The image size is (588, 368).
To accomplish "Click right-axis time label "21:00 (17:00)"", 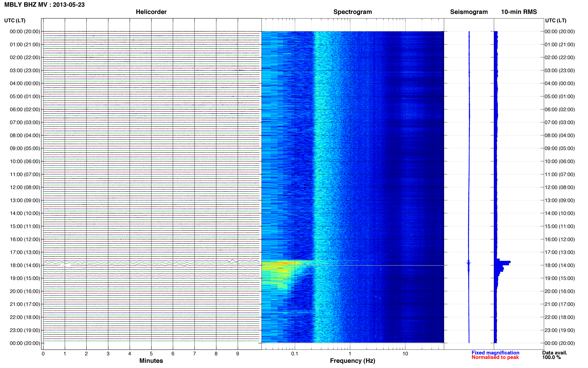I will click(x=560, y=304).
